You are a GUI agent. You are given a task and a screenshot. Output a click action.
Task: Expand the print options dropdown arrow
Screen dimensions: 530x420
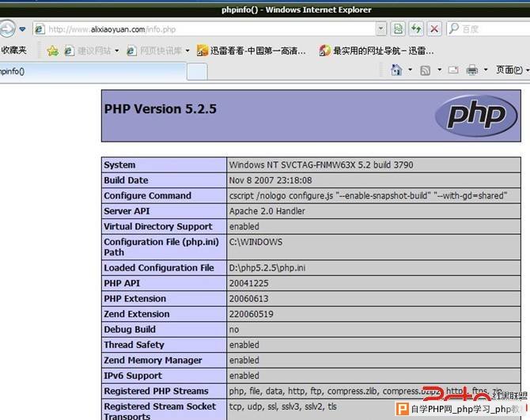486,70
